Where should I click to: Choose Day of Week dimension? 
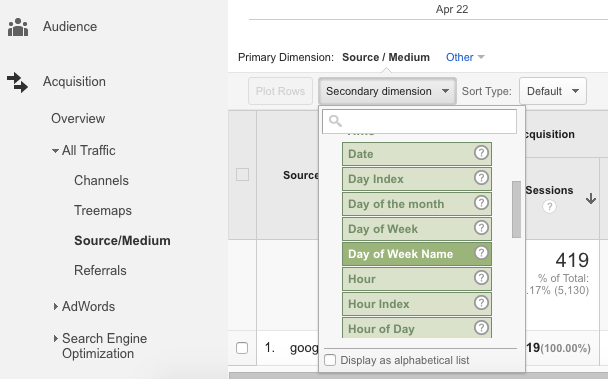(417, 229)
